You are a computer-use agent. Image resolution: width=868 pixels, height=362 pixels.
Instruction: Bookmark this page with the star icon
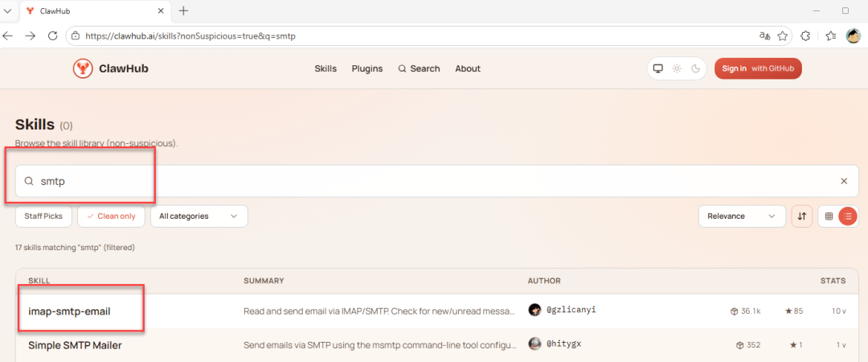(x=782, y=36)
